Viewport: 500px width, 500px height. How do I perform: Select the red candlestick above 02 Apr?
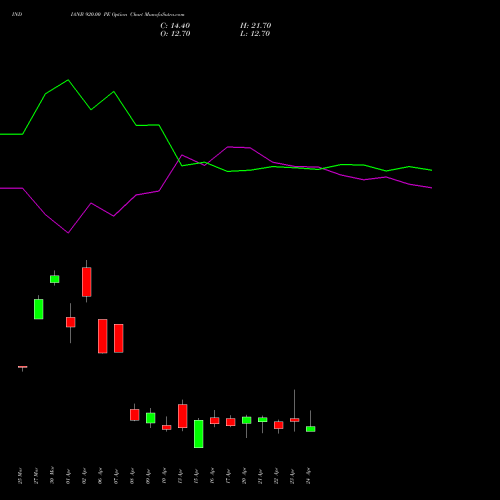point(87,282)
